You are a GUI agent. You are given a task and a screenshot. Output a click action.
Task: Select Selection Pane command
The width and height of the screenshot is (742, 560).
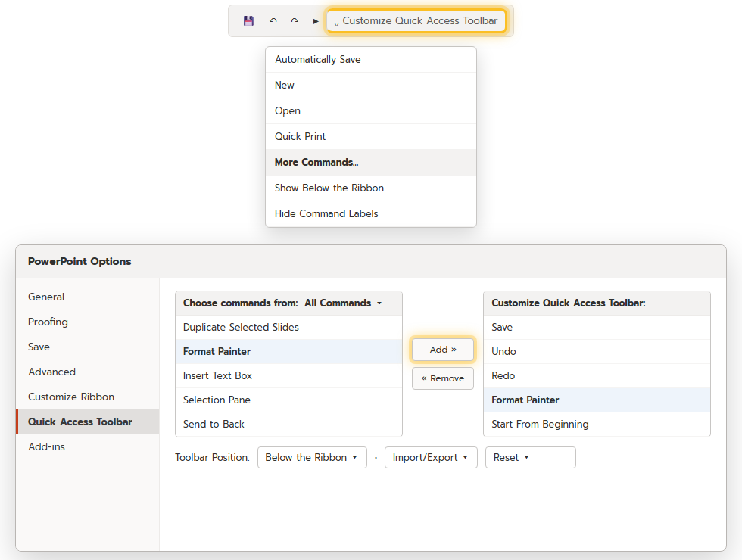[288, 400]
